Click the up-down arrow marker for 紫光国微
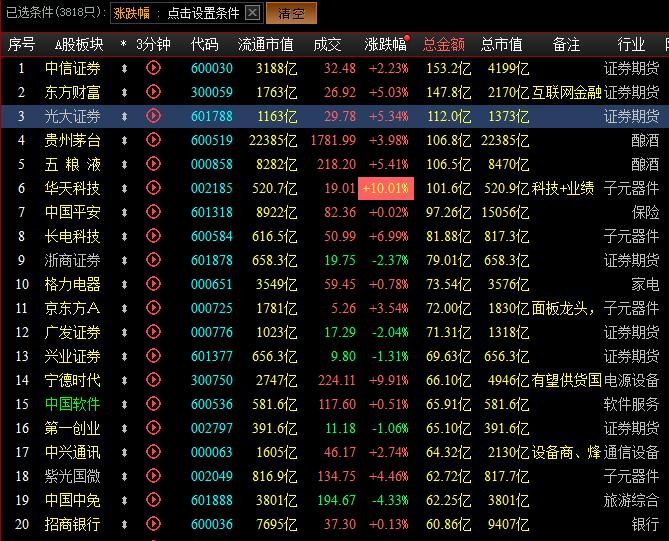Screen dimensions: 669x541 [x=124, y=476]
